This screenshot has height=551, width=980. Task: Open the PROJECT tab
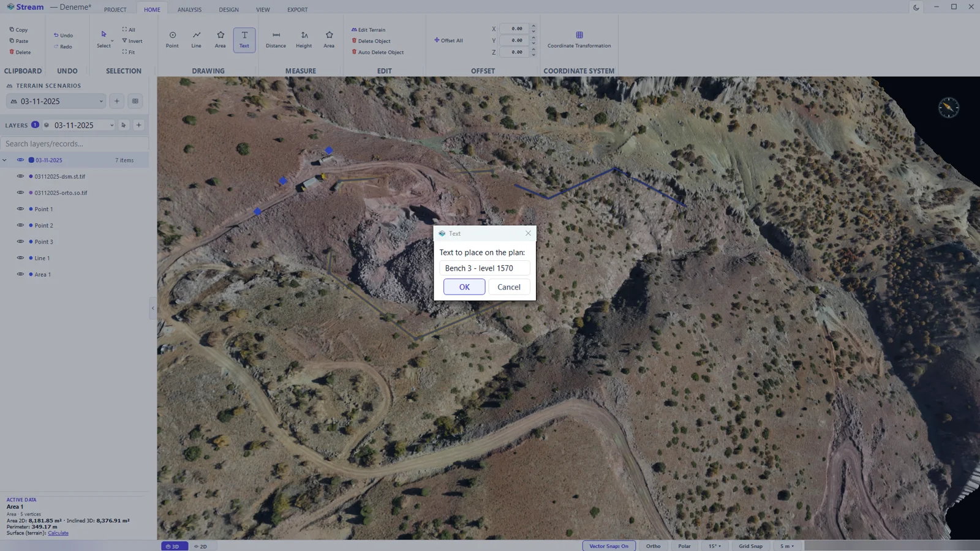pyautogui.click(x=115, y=9)
